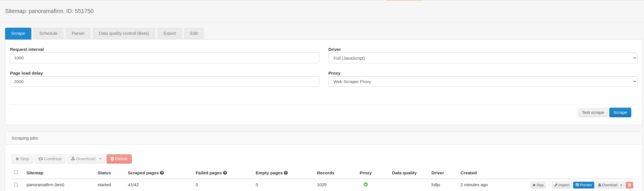This screenshot has width=644, height=191.
Task: Click the Empty pages help question icon
Action: [x=286, y=173]
